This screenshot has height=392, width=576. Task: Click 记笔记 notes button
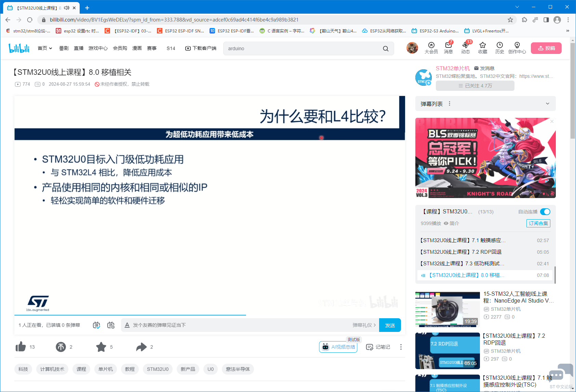point(378,347)
